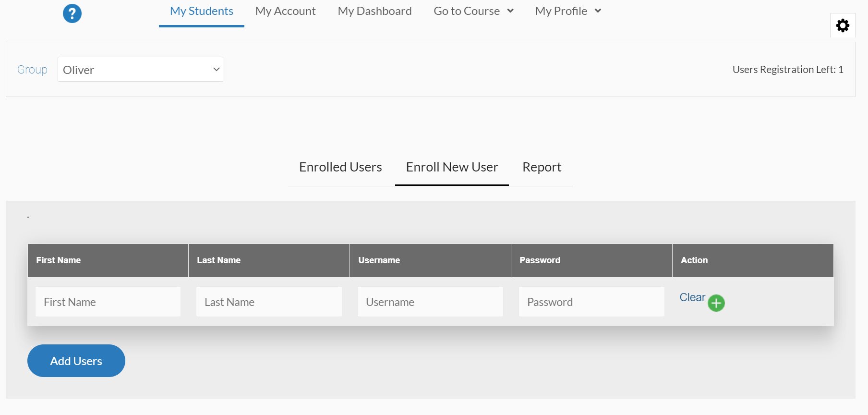
Task: Click the blue help question mark icon
Action: coord(72,13)
